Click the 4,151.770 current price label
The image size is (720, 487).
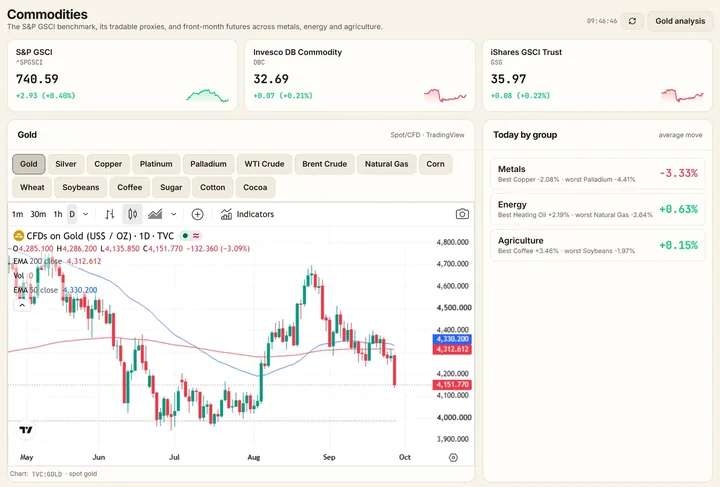click(x=452, y=385)
